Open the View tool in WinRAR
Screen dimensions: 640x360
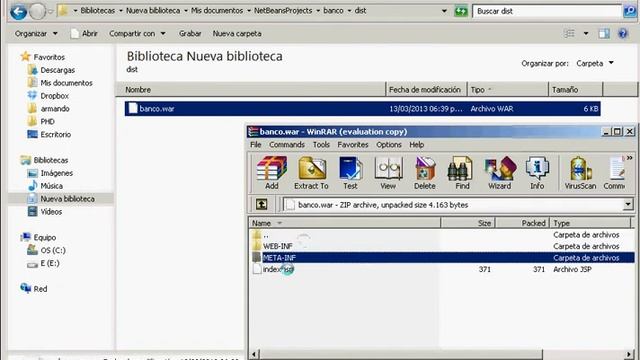pos(388,173)
